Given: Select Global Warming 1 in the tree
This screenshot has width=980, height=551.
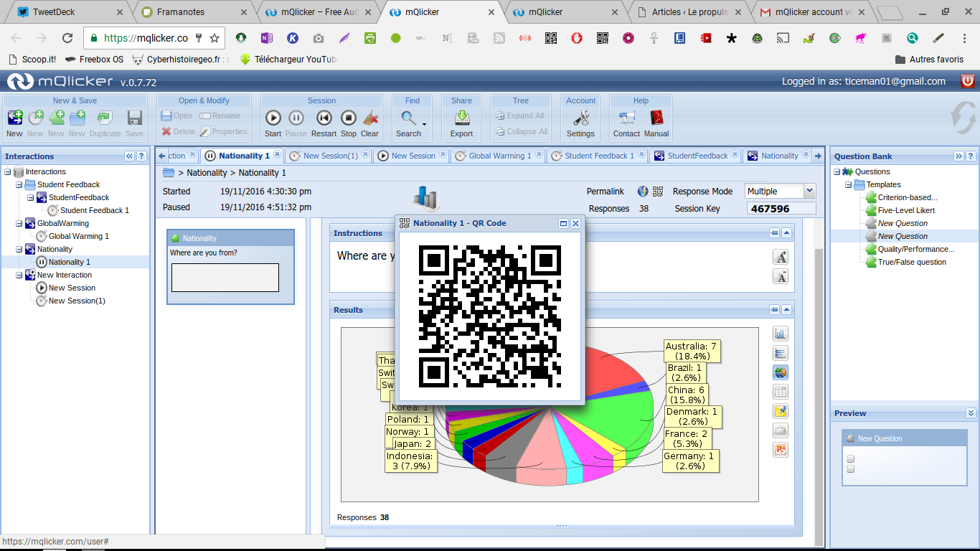Looking at the screenshot, I should [x=79, y=236].
